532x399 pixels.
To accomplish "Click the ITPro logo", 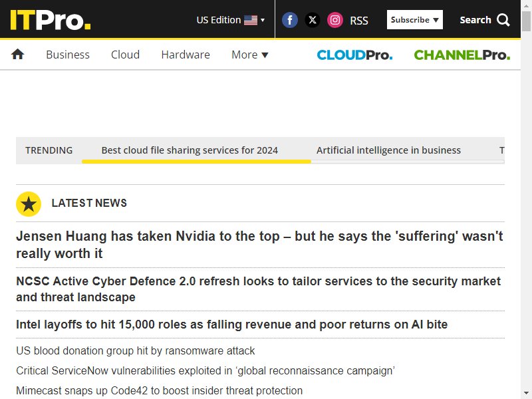I will [x=51, y=20].
